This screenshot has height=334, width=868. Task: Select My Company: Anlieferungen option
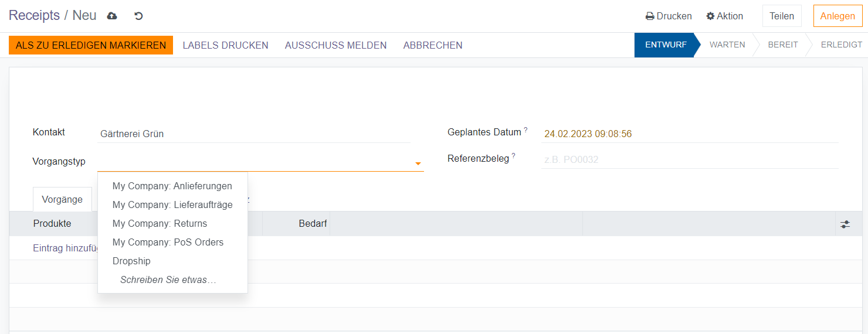(x=172, y=186)
